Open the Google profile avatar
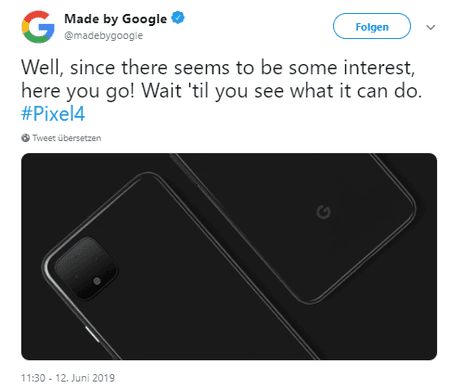The image size is (450, 389). (x=38, y=27)
